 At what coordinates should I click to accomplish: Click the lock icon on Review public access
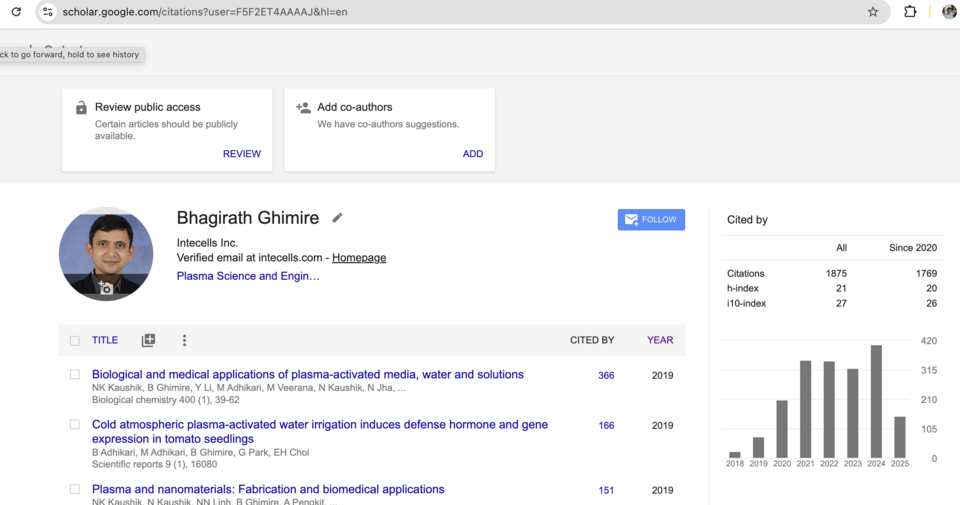(81, 108)
